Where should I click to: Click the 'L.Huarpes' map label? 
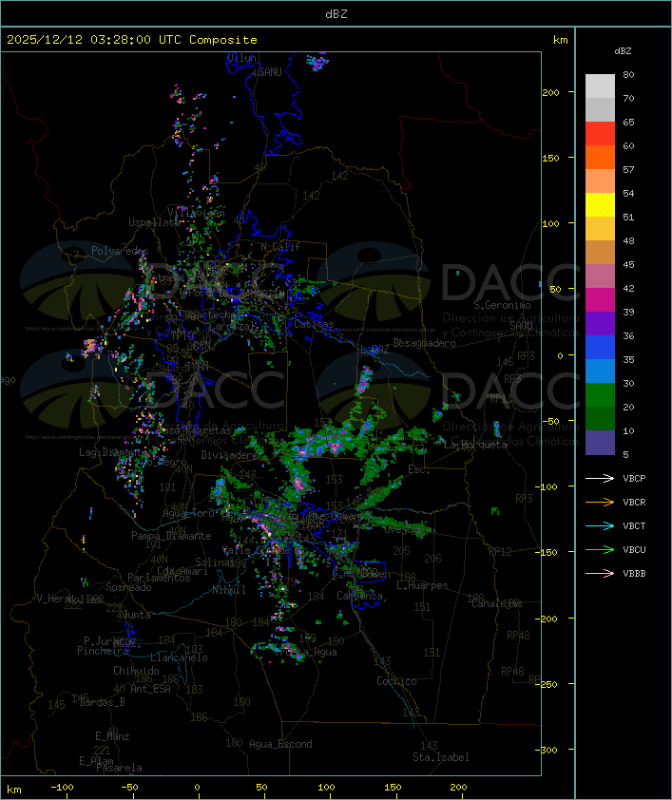422,585
